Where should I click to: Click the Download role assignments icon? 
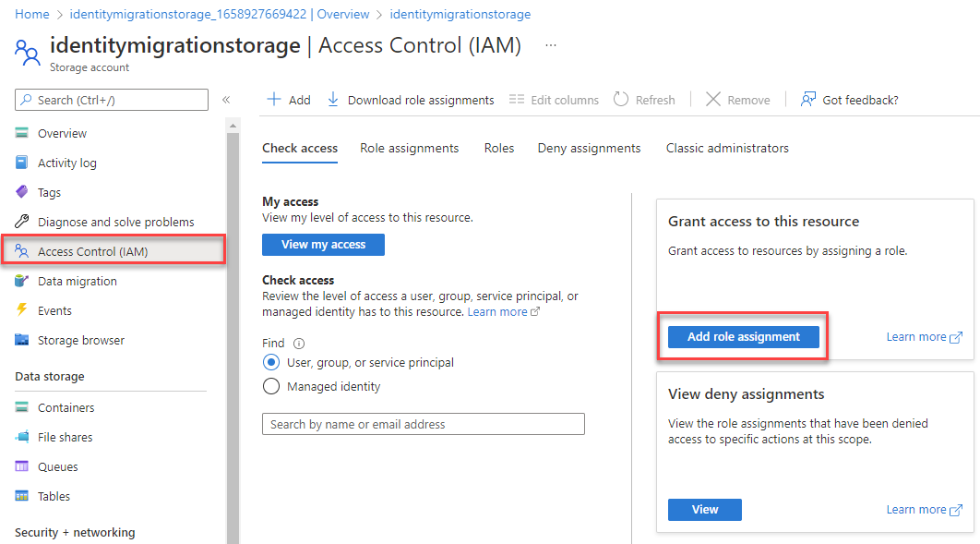point(333,100)
